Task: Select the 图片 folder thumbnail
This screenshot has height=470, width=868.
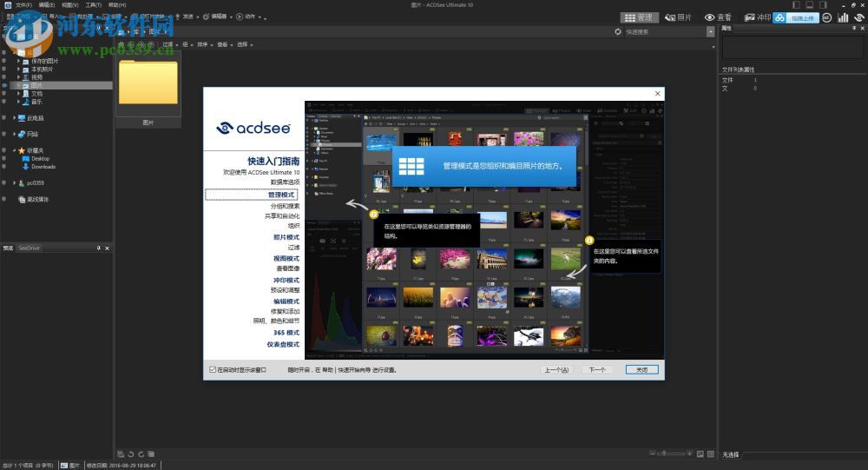Action: pos(148,88)
